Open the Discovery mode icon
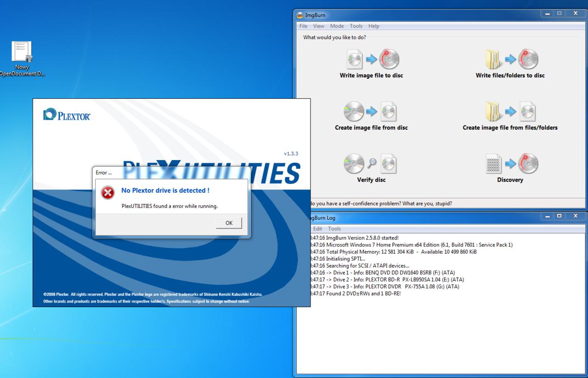 click(510, 164)
